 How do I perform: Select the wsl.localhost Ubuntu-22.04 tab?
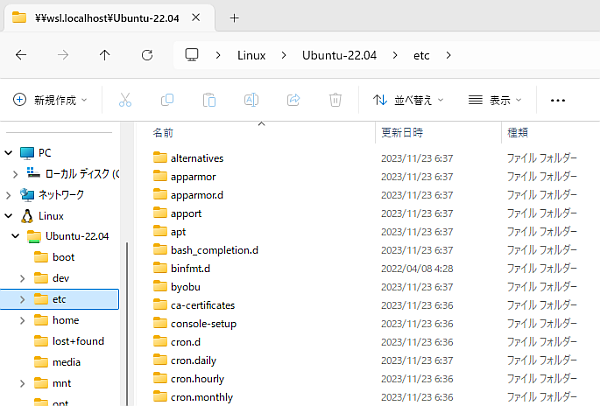tap(107, 18)
